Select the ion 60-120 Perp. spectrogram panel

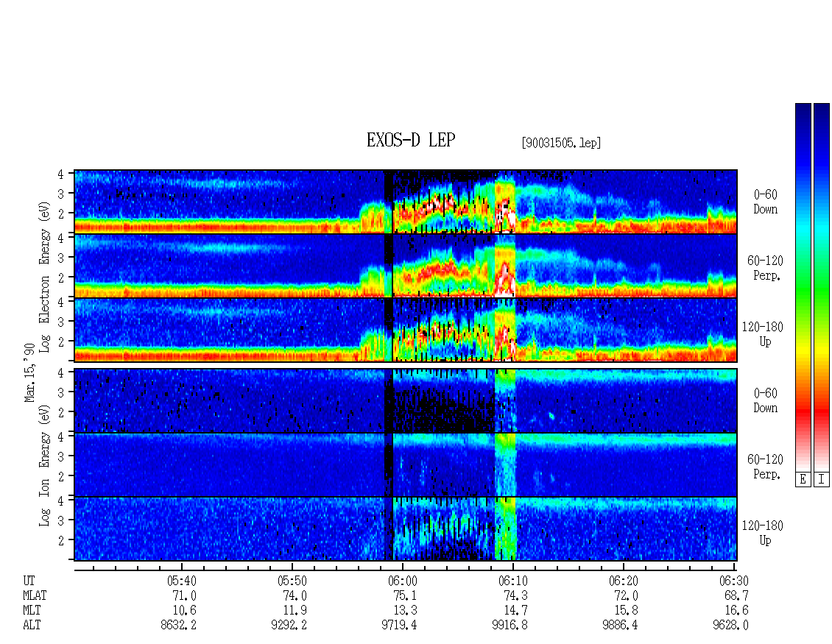click(x=406, y=464)
